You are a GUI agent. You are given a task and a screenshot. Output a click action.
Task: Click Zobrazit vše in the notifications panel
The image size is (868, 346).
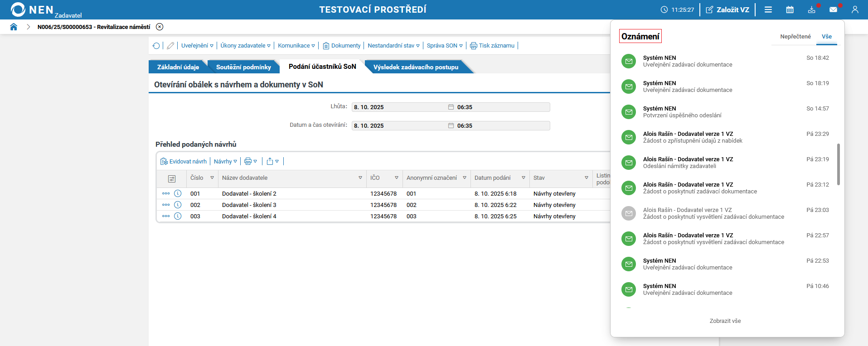(x=725, y=321)
